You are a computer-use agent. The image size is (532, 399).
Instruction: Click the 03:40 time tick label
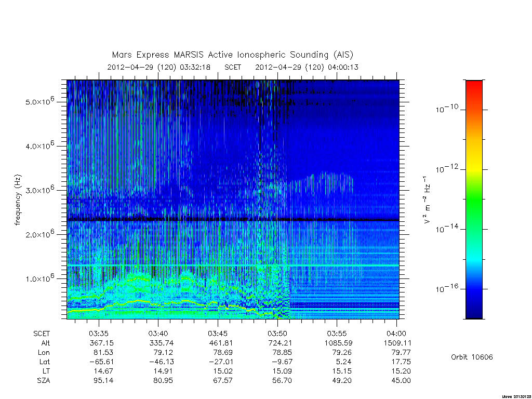pos(158,334)
